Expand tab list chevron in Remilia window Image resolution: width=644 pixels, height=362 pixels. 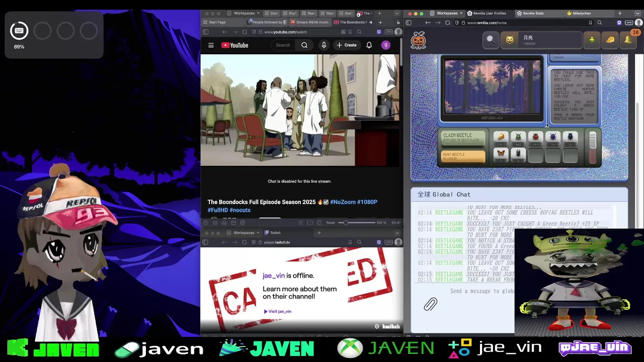[637, 14]
